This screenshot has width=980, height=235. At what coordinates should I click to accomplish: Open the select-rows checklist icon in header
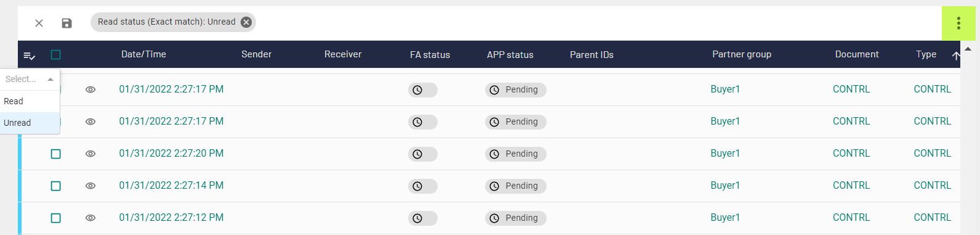29,56
